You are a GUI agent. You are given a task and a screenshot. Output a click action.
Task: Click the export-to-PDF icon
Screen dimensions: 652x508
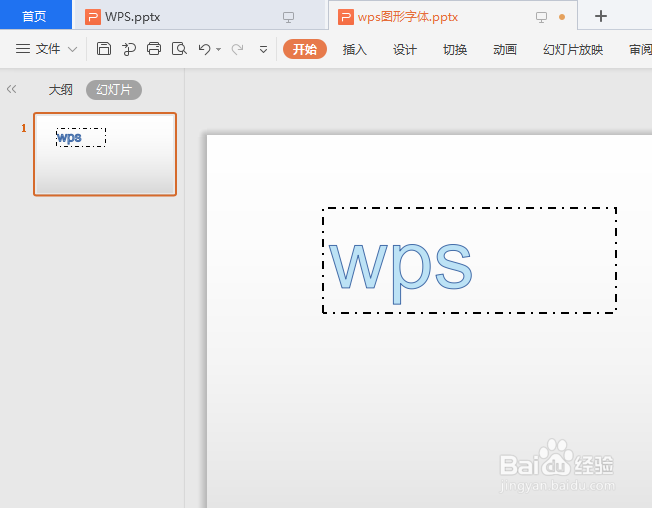click(x=129, y=49)
